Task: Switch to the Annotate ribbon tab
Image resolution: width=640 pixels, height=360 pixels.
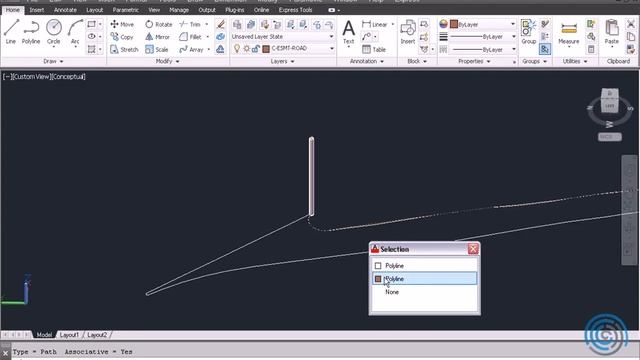Action: [65, 10]
